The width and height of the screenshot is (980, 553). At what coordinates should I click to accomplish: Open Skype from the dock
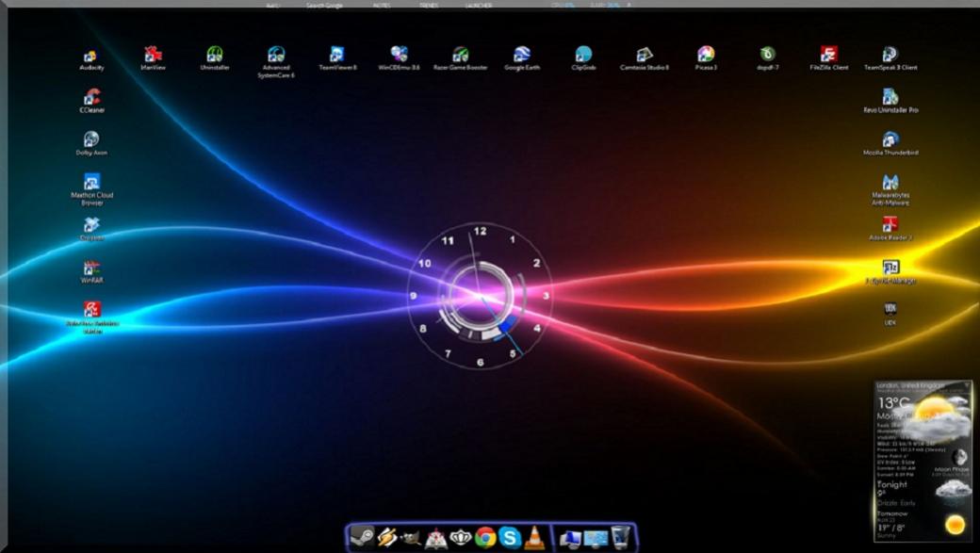click(x=510, y=537)
